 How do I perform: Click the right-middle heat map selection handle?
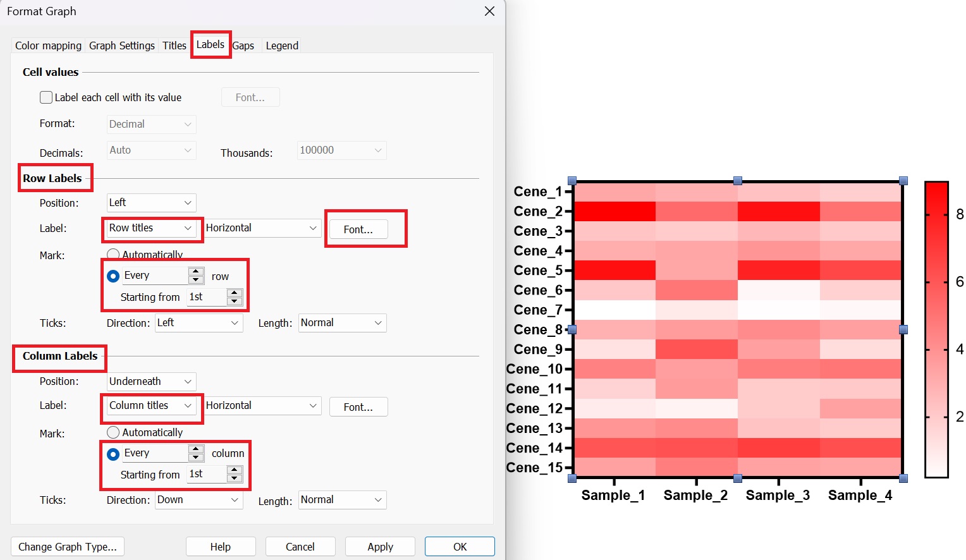tap(903, 329)
